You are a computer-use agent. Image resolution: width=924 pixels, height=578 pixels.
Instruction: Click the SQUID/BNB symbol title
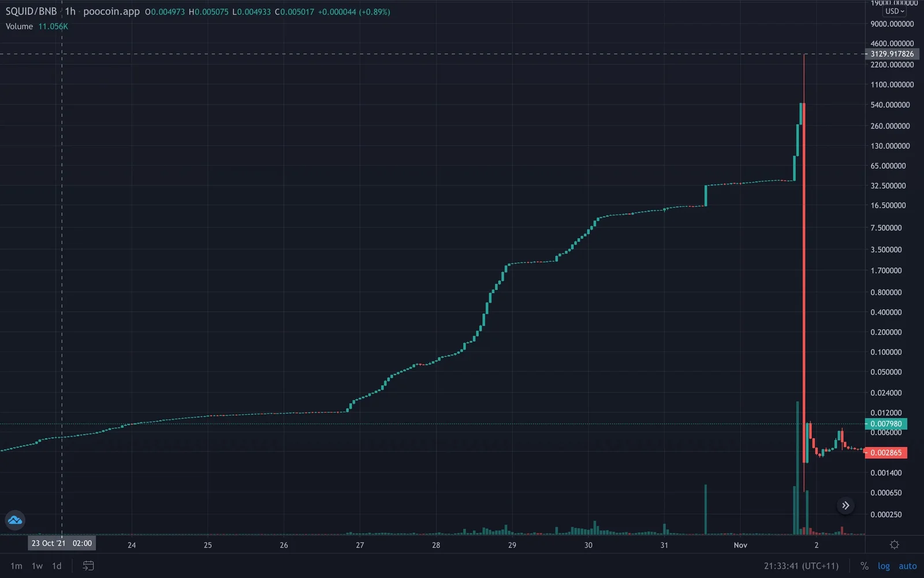tap(31, 12)
